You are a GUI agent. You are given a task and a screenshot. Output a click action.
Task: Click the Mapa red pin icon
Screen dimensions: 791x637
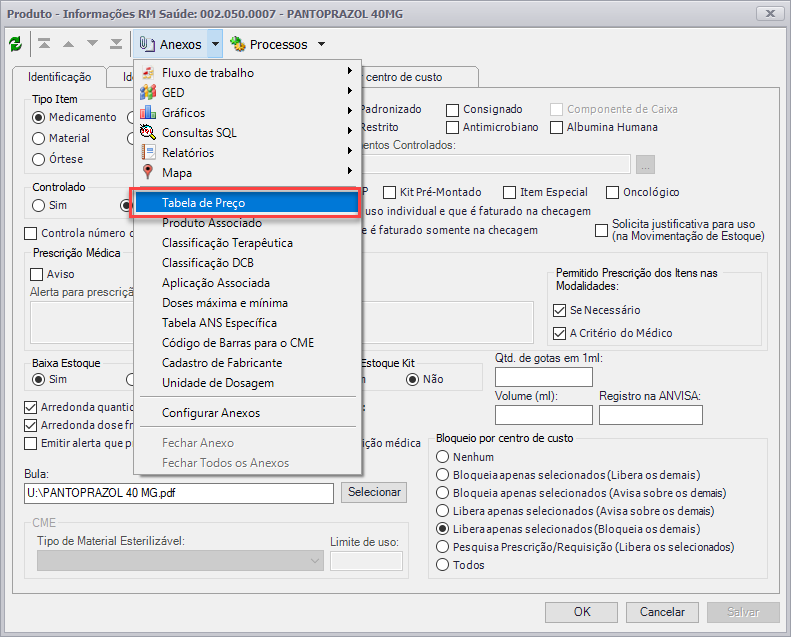[148, 172]
